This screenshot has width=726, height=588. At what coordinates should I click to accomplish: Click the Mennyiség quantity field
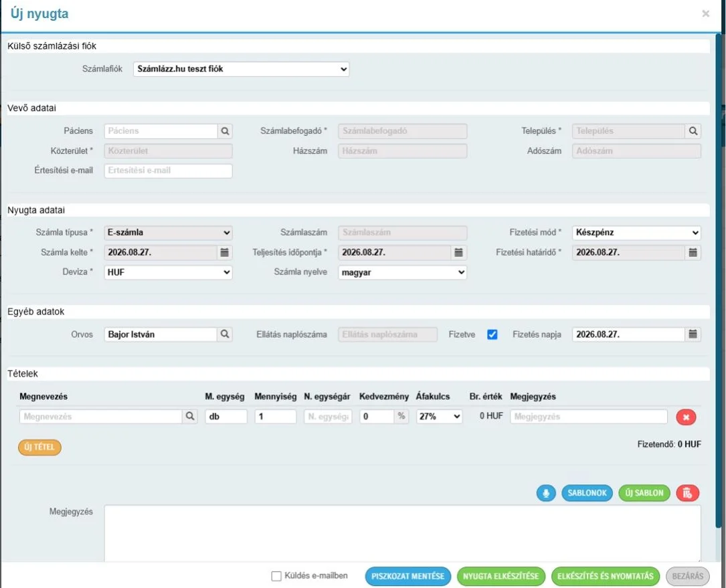276,416
